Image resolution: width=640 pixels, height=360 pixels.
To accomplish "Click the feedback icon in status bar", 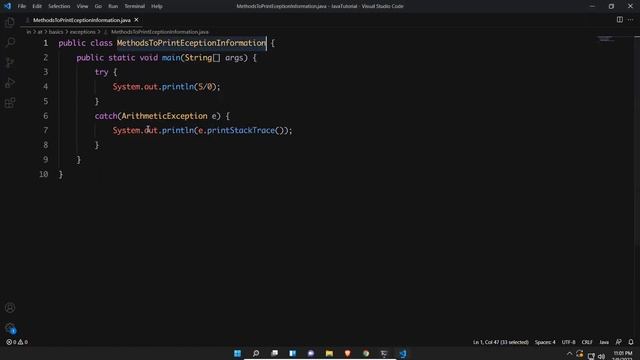I will click(618, 342).
